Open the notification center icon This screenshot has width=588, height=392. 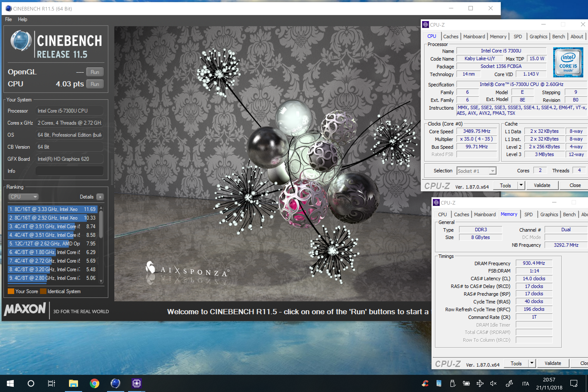[574, 383]
